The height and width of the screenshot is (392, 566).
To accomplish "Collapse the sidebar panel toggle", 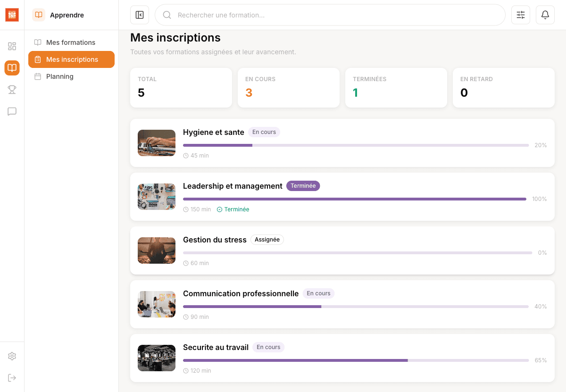I will (140, 15).
